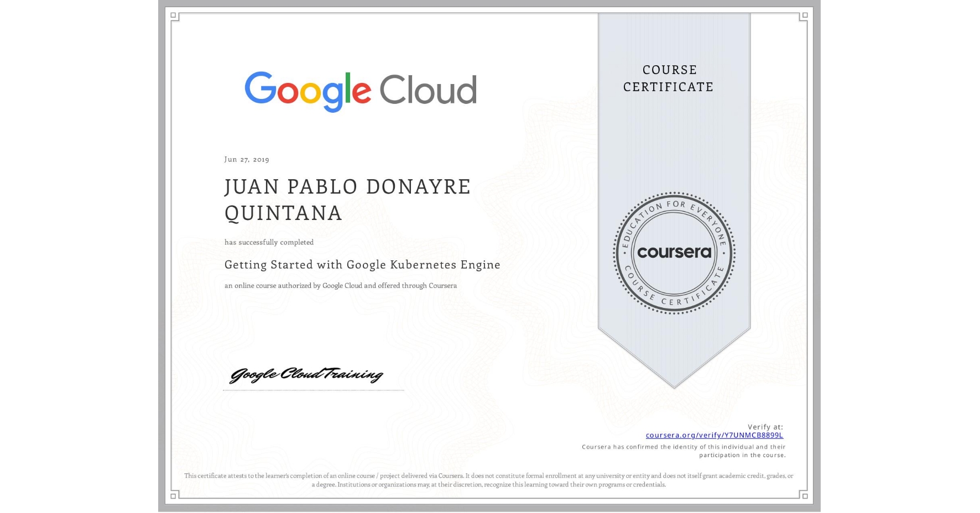This screenshot has width=980, height=513.
Task: Click the 'authorized by Google Cloud' subtitle line
Action: click(341, 286)
